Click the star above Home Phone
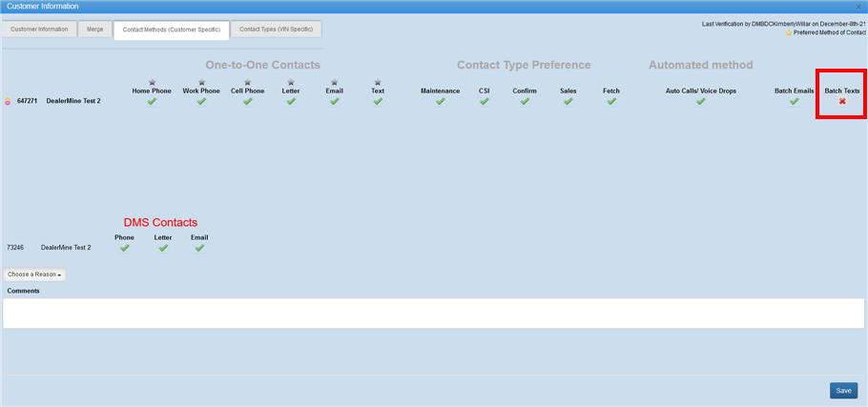 (x=152, y=82)
